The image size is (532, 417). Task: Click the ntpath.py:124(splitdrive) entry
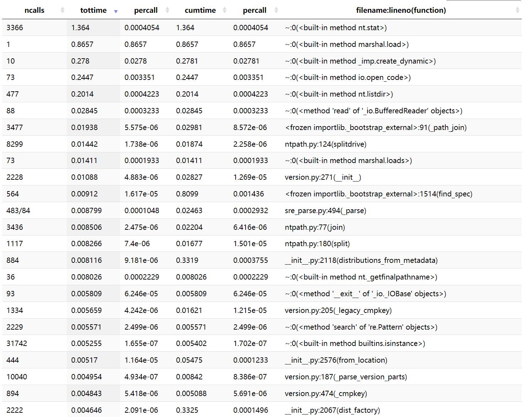pyautogui.click(x=326, y=144)
